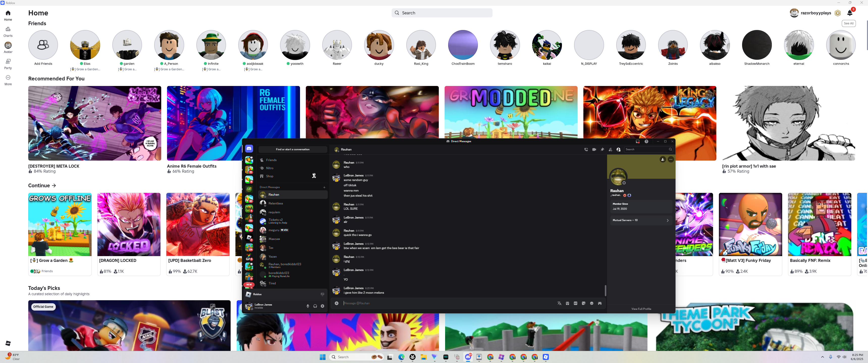Image resolution: width=868 pixels, height=363 pixels.
Task: Click the Message @Rauhan input box
Action: pyautogui.click(x=448, y=304)
